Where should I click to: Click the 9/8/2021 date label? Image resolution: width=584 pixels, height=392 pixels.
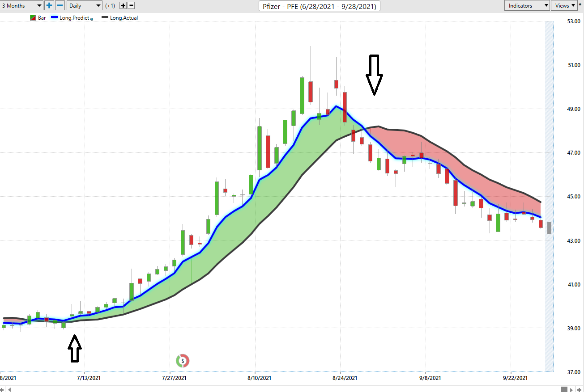430,378
